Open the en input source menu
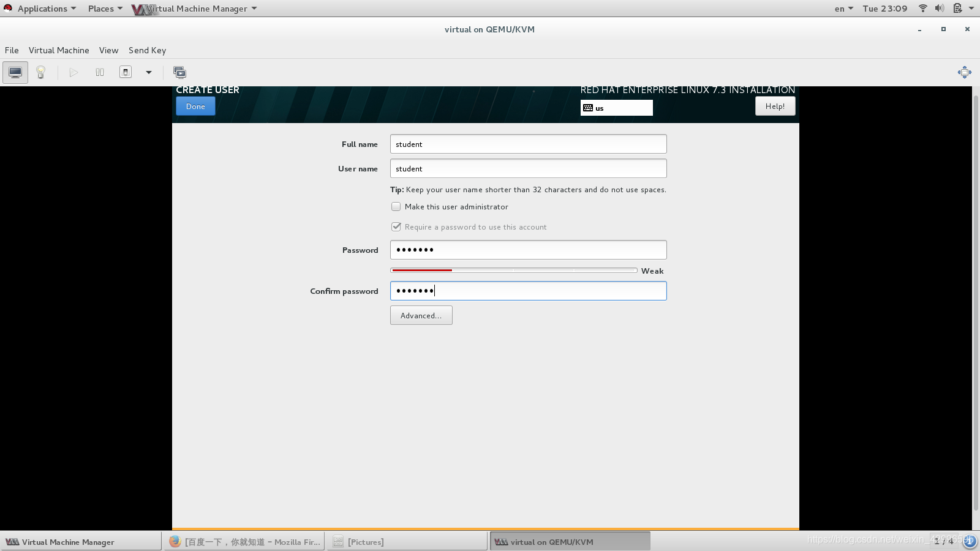 (x=843, y=9)
